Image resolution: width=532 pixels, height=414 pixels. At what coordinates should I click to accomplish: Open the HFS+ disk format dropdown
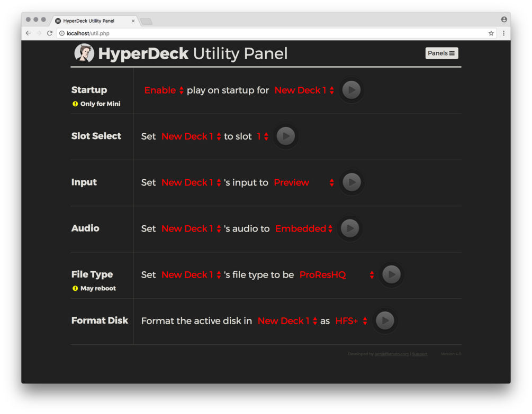click(x=351, y=320)
